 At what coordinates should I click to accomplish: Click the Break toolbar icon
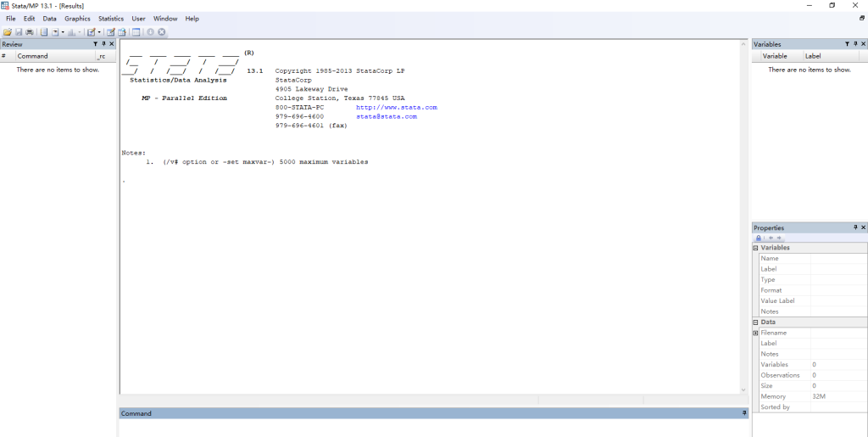pos(161,32)
